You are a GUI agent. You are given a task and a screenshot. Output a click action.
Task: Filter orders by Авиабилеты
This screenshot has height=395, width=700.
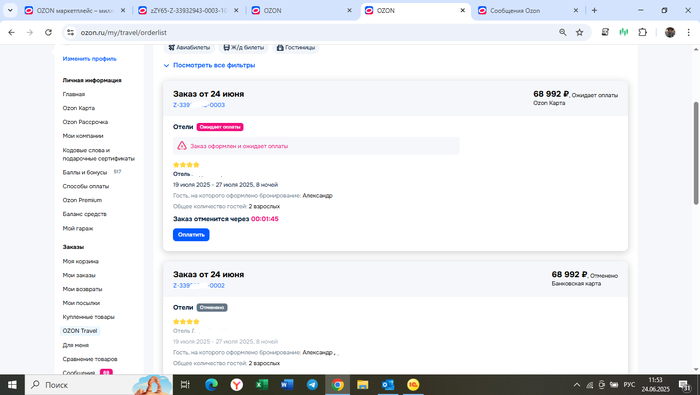(189, 47)
